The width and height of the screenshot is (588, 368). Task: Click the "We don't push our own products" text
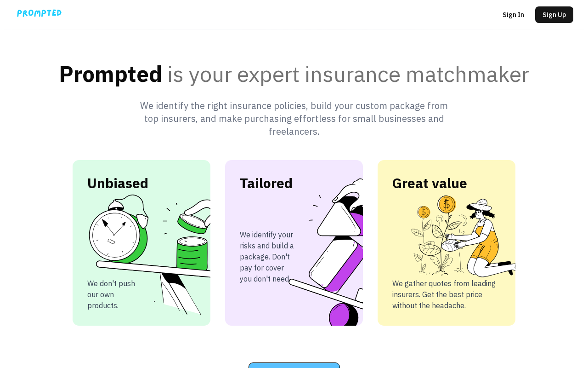tap(111, 294)
